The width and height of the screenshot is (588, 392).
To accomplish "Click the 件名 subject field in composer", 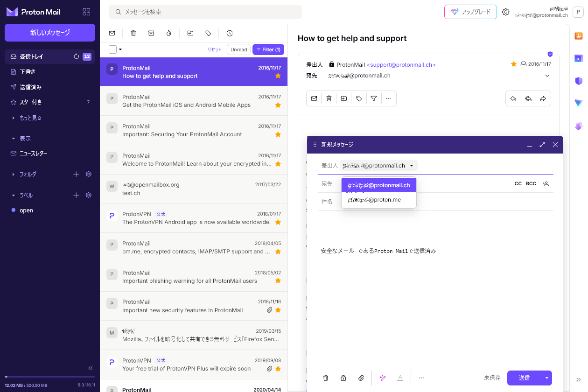I will (x=435, y=202).
